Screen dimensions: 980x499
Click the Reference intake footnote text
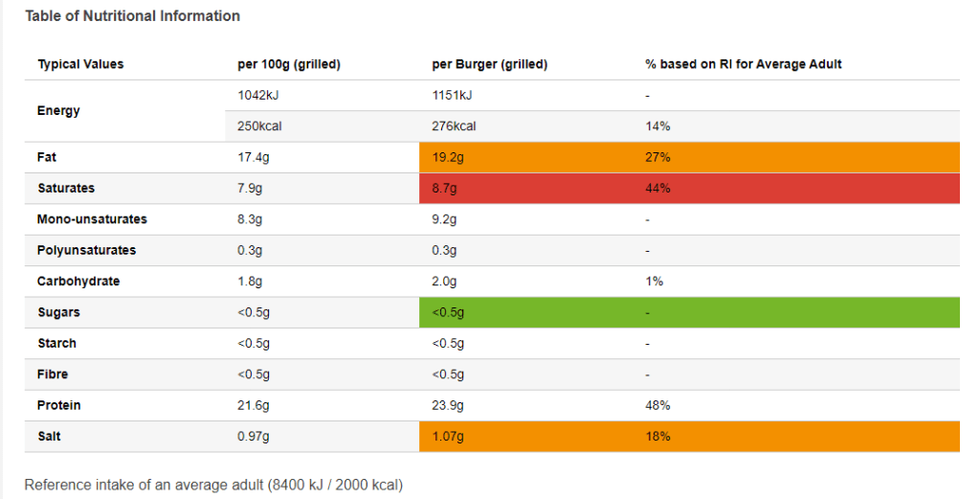point(213,485)
